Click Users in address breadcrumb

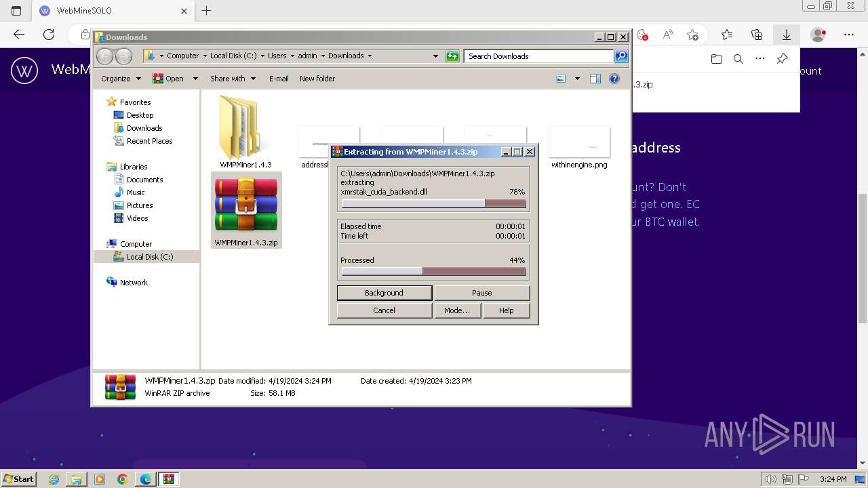[x=277, y=56]
